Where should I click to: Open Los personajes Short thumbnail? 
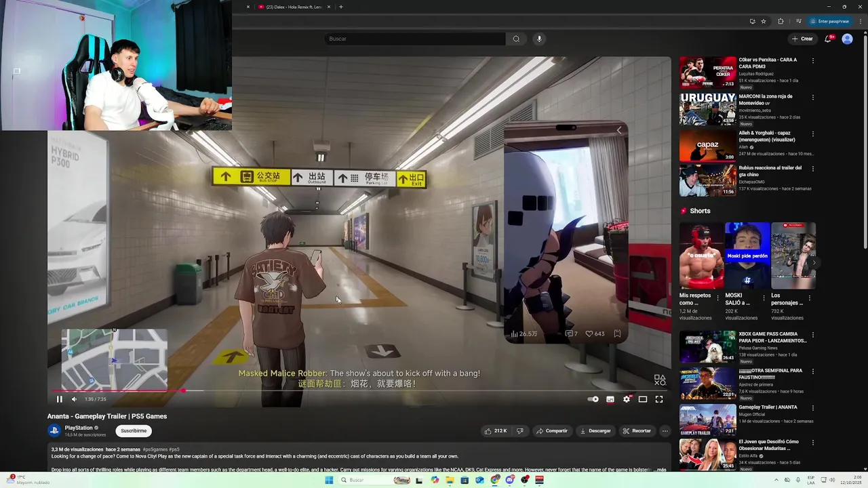793,256
